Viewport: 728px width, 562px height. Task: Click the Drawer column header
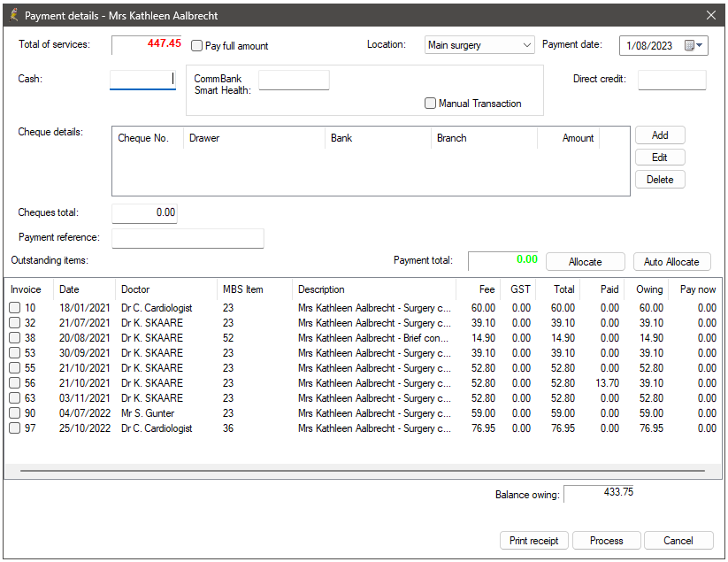click(255, 138)
